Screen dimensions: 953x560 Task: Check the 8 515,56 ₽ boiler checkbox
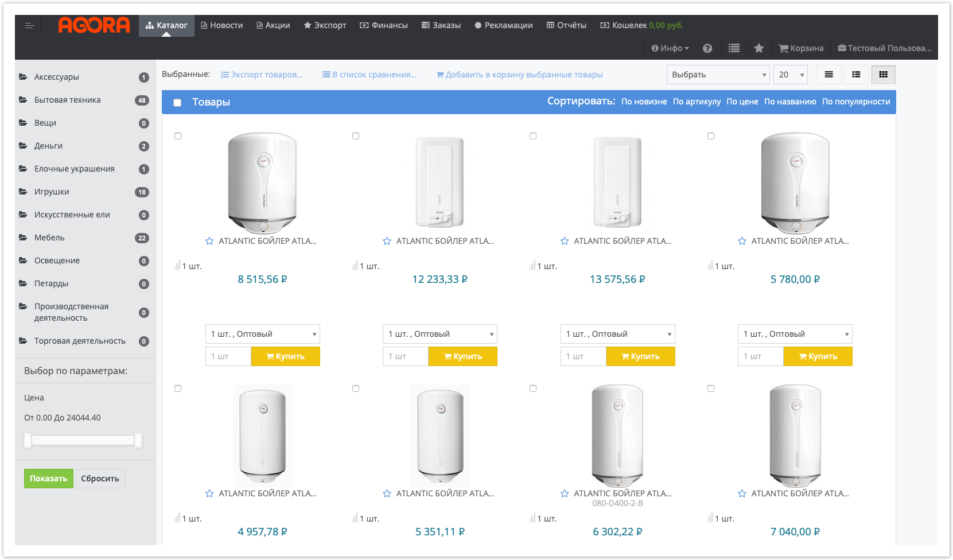tap(178, 136)
